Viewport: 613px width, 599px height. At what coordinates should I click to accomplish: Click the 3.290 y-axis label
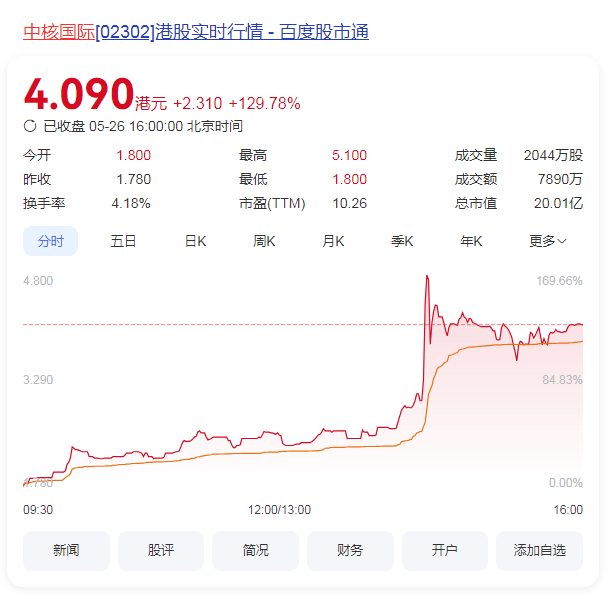(38, 380)
